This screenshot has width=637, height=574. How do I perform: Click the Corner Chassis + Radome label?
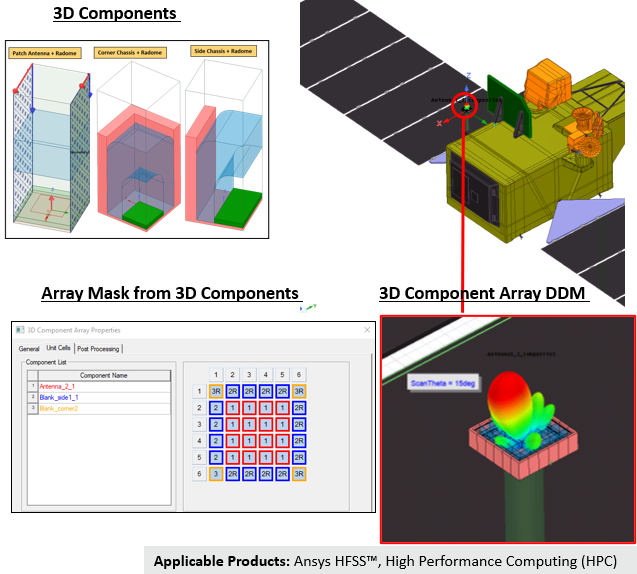click(x=130, y=53)
